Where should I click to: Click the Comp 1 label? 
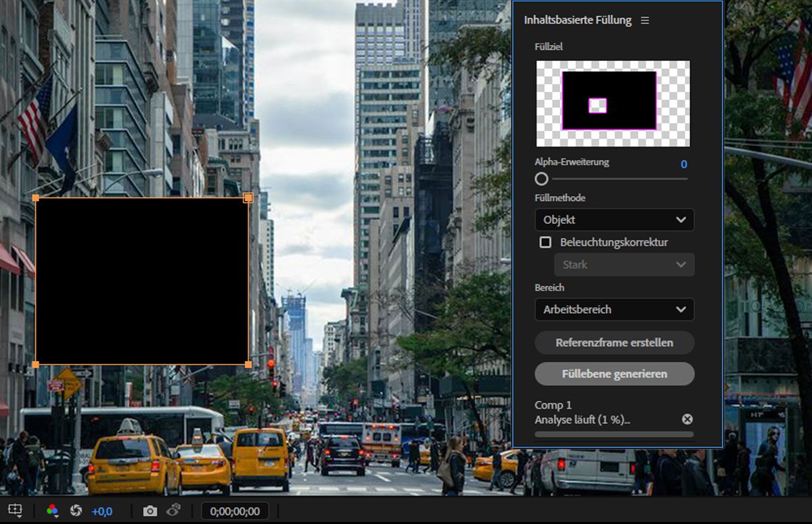(x=553, y=405)
